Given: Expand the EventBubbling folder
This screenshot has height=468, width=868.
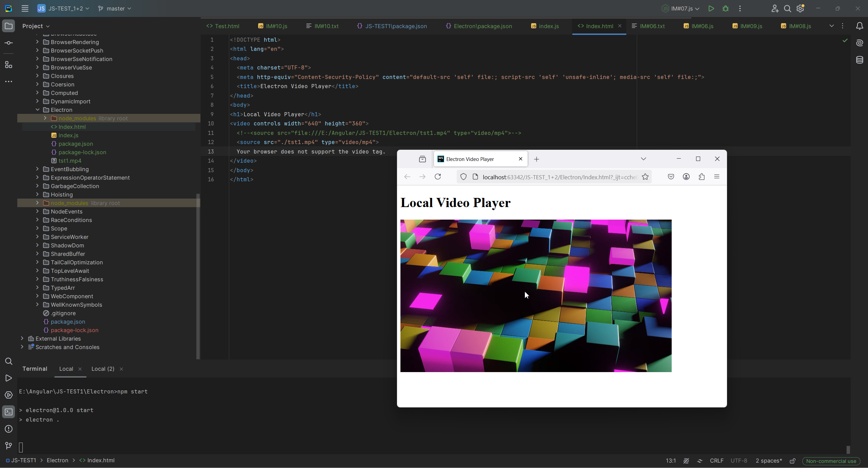Looking at the screenshot, I should coord(37,169).
